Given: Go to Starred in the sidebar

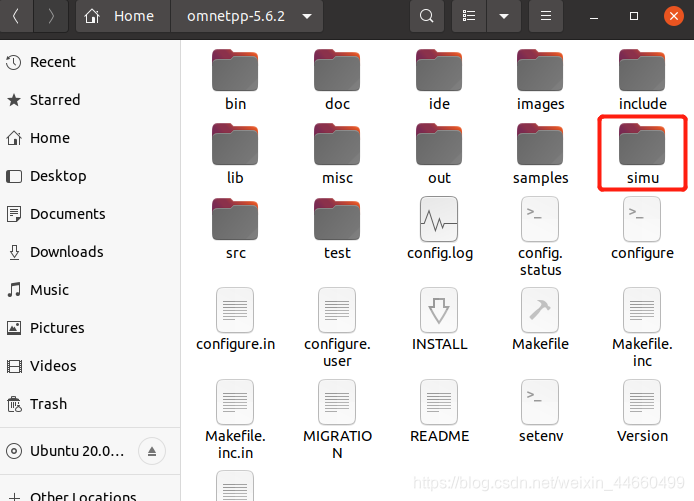Looking at the screenshot, I should (90, 100).
